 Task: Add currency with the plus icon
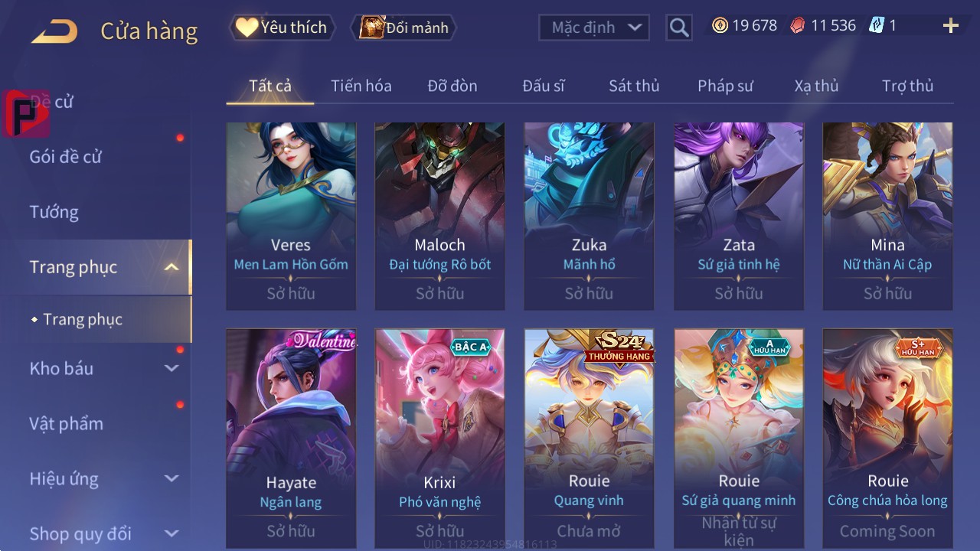tap(951, 26)
